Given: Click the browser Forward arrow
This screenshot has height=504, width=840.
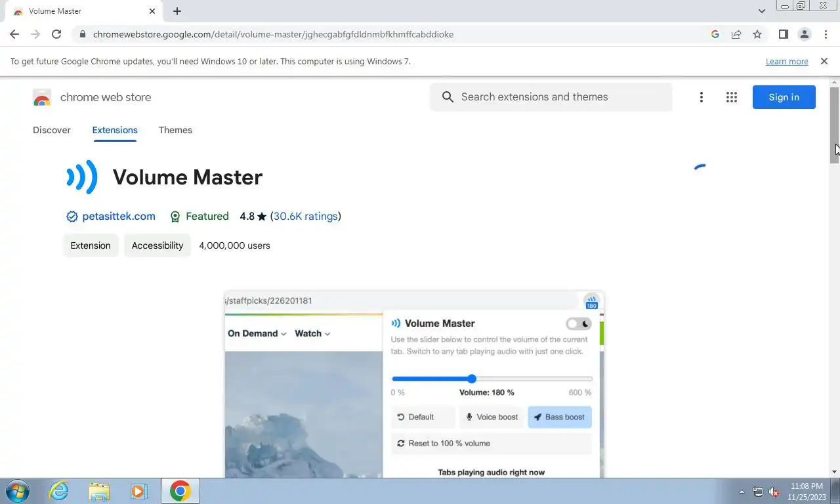Looking at the screenshot, I should click(x=35, y=34).
